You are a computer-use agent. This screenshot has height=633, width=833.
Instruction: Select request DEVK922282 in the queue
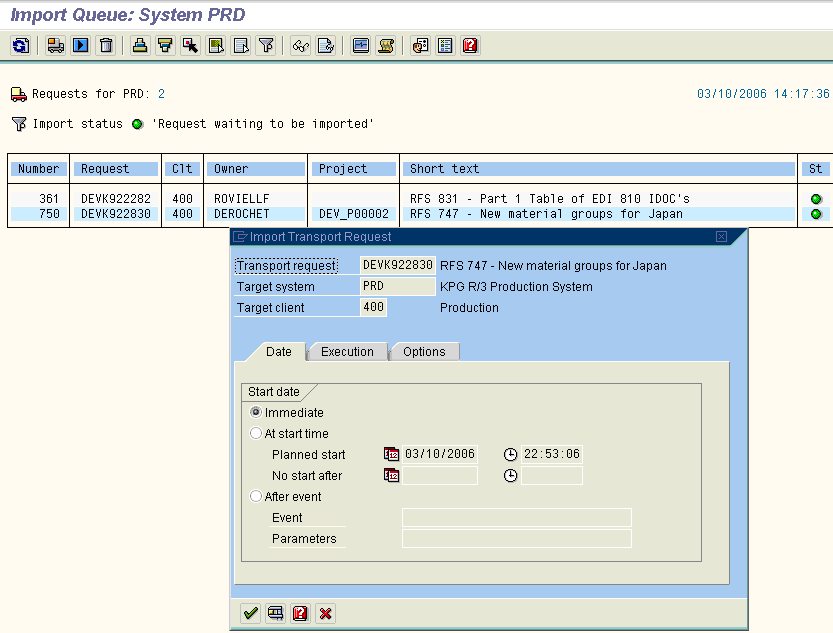[116, 199]
